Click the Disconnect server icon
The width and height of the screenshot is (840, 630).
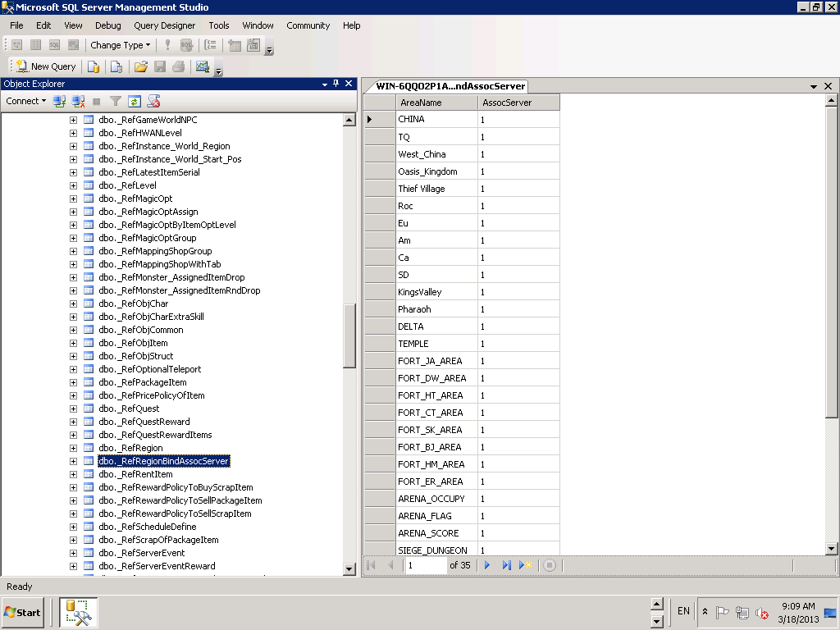[x=78, y=101]
